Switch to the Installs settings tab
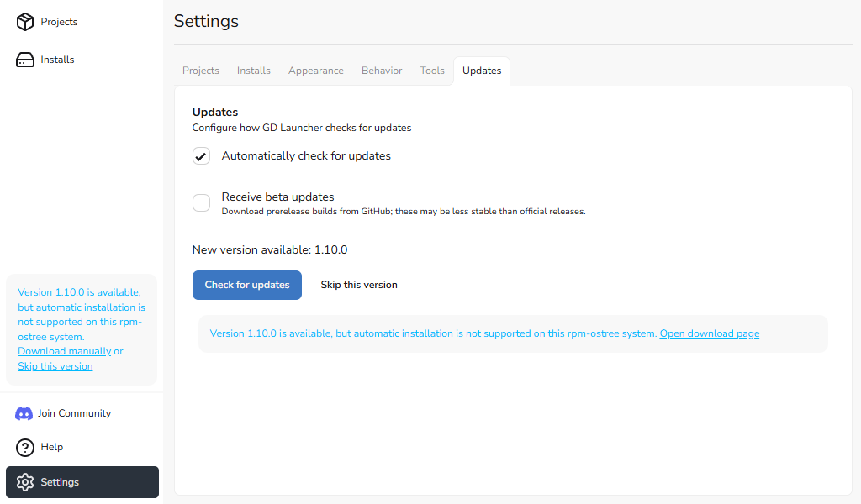The height and width of the screenshot is (504, 861). [254, 71]
